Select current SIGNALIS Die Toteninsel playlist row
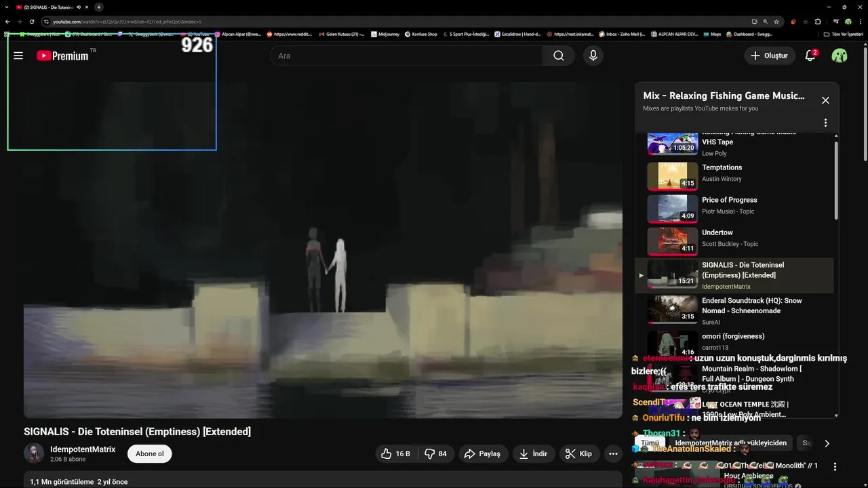Screen dimensions: 868x488 click(734, 275)
